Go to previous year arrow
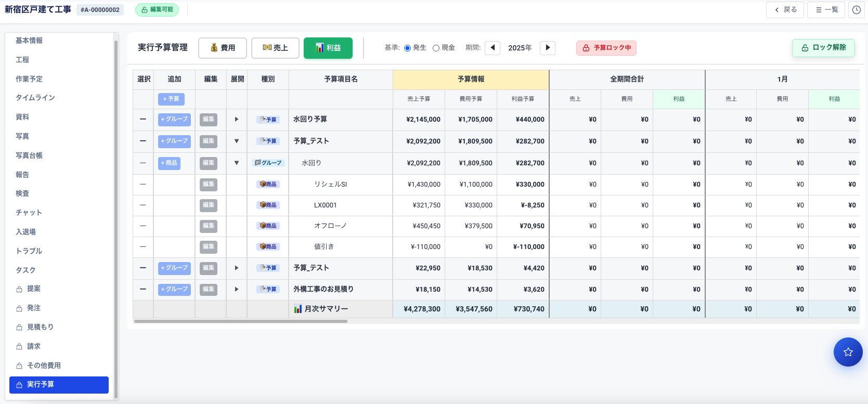 (493, 48)
